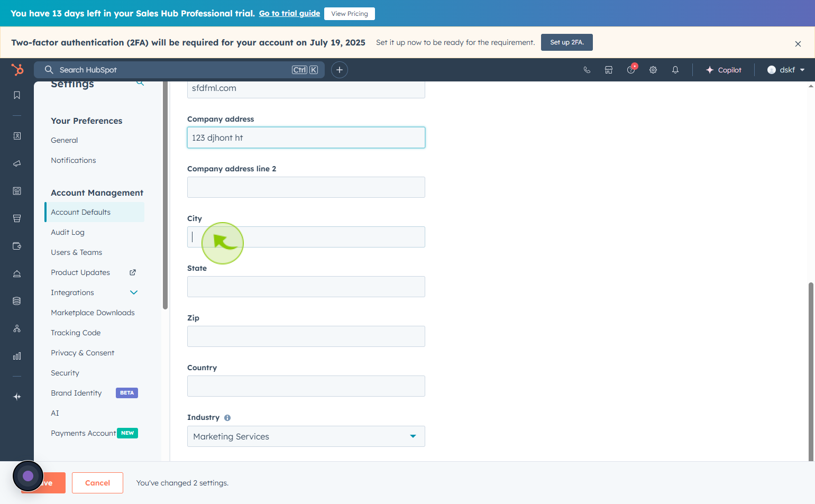Open Brand Identity settings

coord(76,393)
